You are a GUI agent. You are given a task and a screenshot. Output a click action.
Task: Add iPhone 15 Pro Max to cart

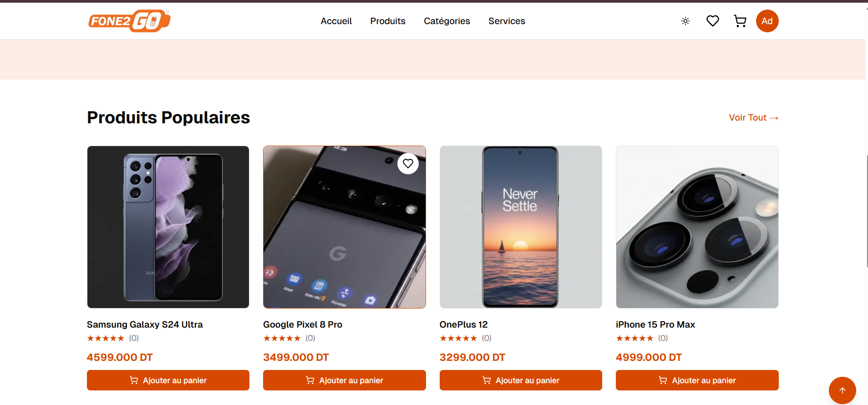697,380
